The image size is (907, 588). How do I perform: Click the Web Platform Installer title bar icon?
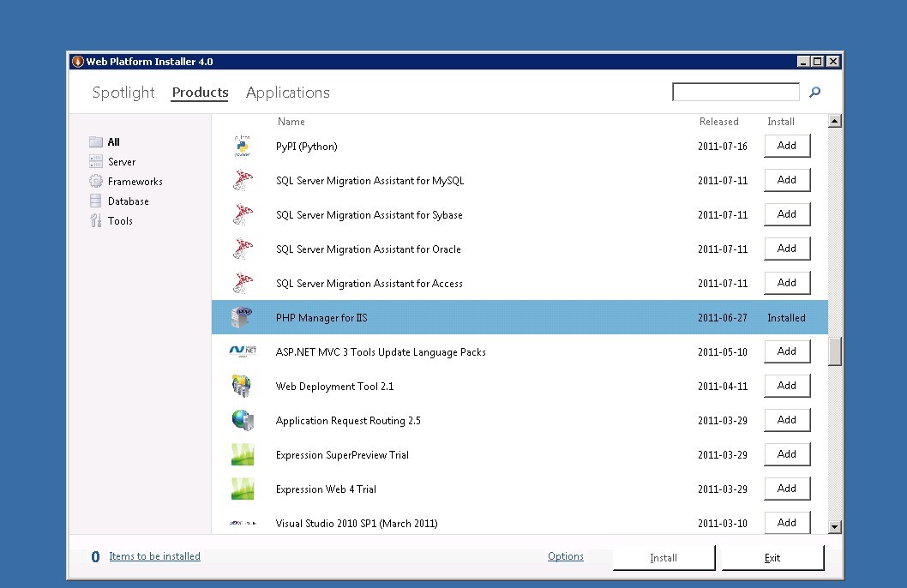(x=77, y=62)
